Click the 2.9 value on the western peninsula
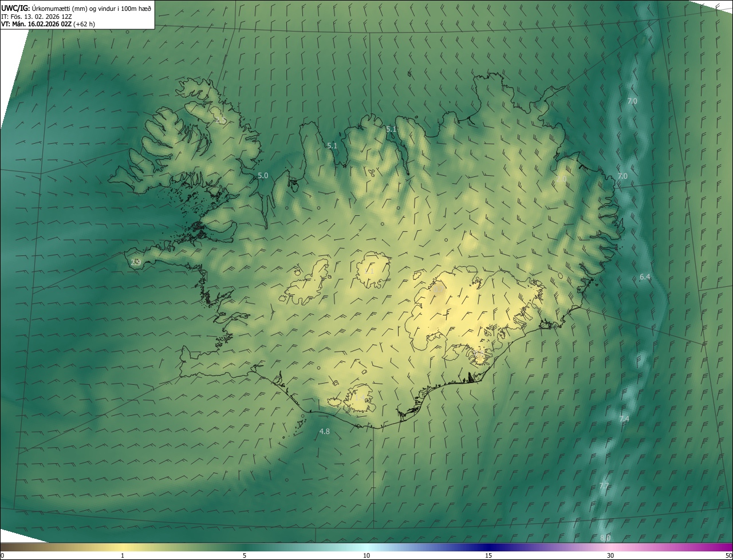This screenshot has height=560, width=733. [136, 262]
